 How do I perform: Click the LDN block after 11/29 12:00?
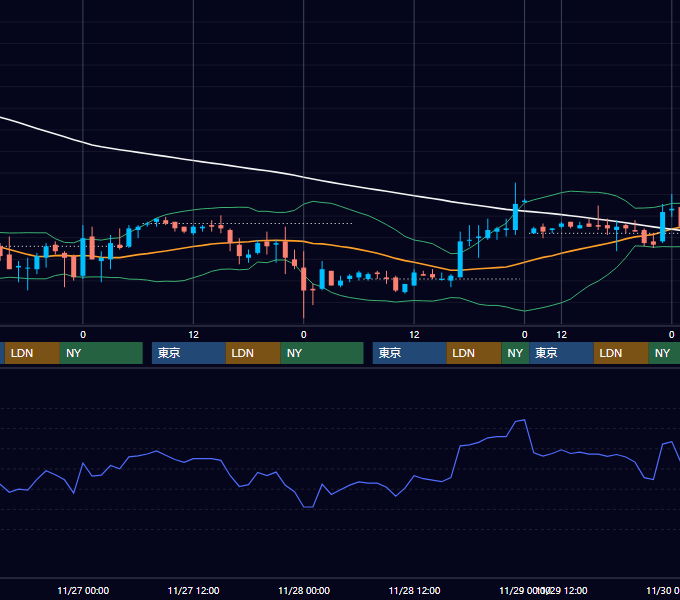621,353
